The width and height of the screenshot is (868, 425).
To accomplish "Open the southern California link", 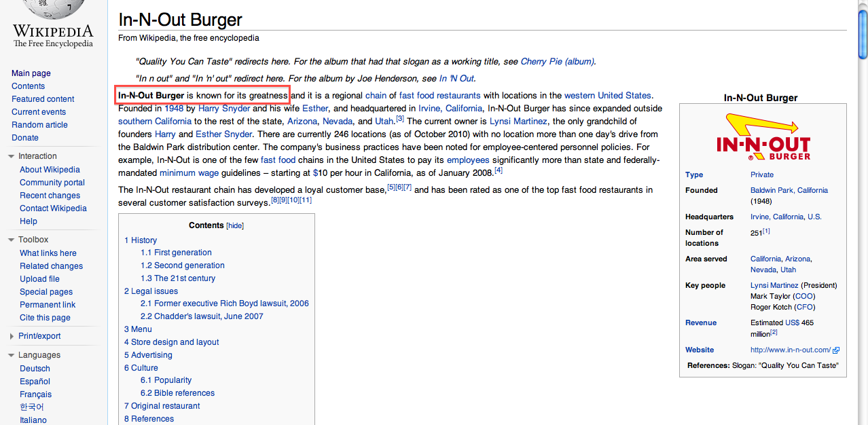I will point(155,122).
